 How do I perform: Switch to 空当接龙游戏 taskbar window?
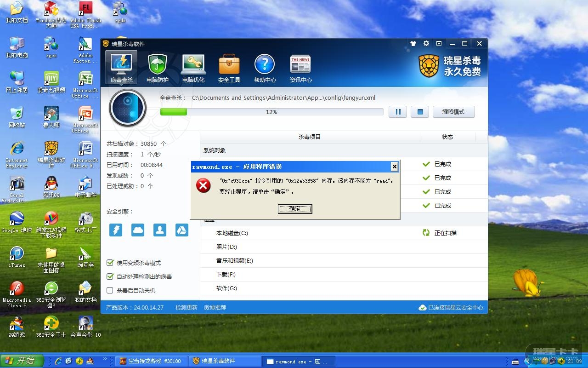point(151,361)
